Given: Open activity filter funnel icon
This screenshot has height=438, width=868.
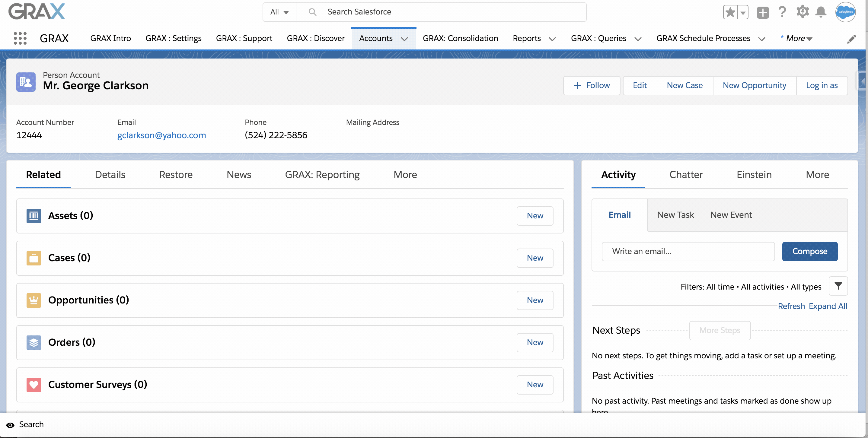Looking at the screenshot, I should pos(838,286).
